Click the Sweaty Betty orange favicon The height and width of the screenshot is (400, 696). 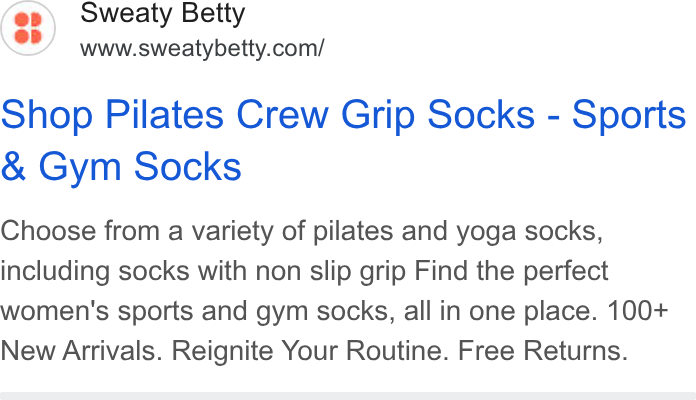click(28, 28)
